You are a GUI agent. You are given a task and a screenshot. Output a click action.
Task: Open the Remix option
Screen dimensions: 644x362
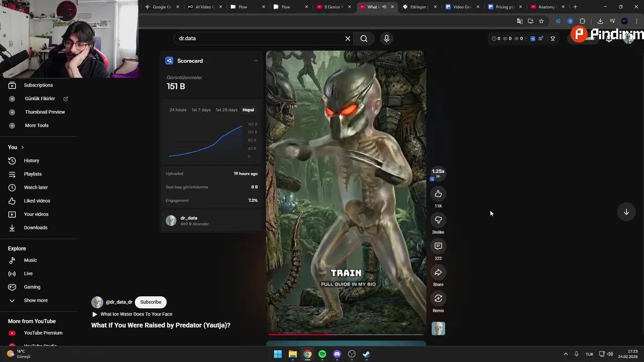[438, 299]
